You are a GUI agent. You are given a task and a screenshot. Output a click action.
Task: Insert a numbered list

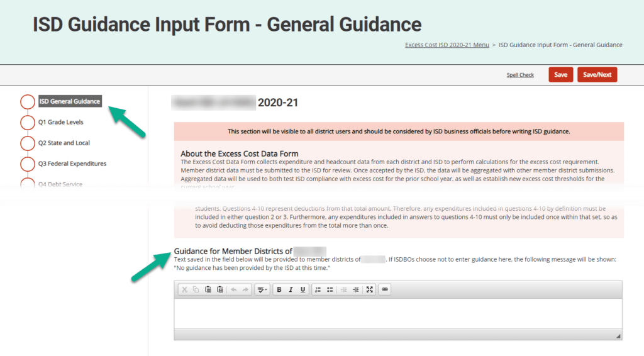[x=318, y=289]
